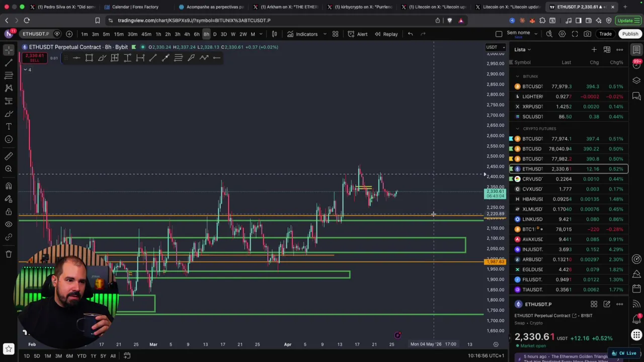
Task: Click the Publish button
Action: point(630,34)
